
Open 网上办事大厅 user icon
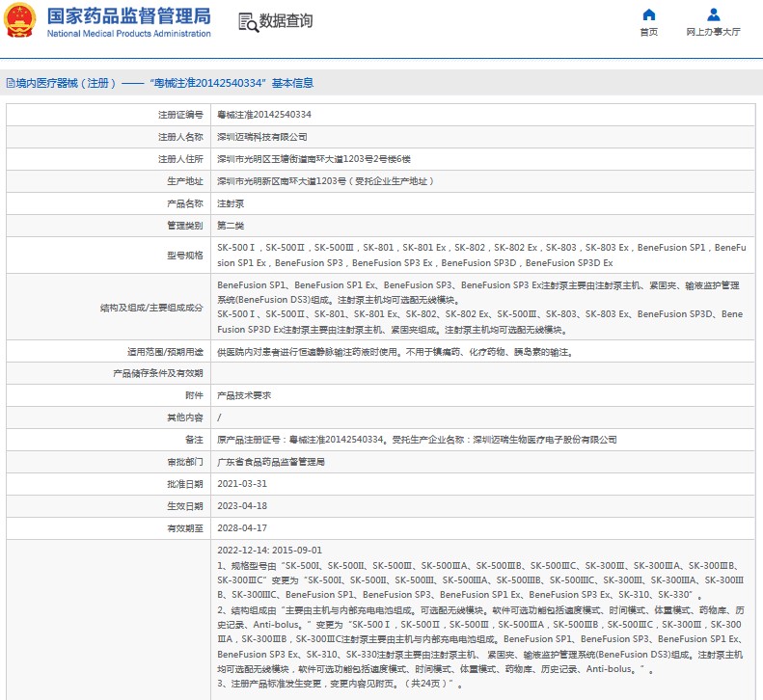[x=714, y=14]
